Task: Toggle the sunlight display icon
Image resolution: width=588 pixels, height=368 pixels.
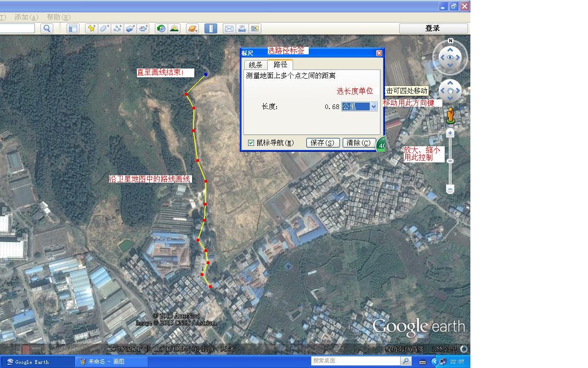Action: click(174, 29)
